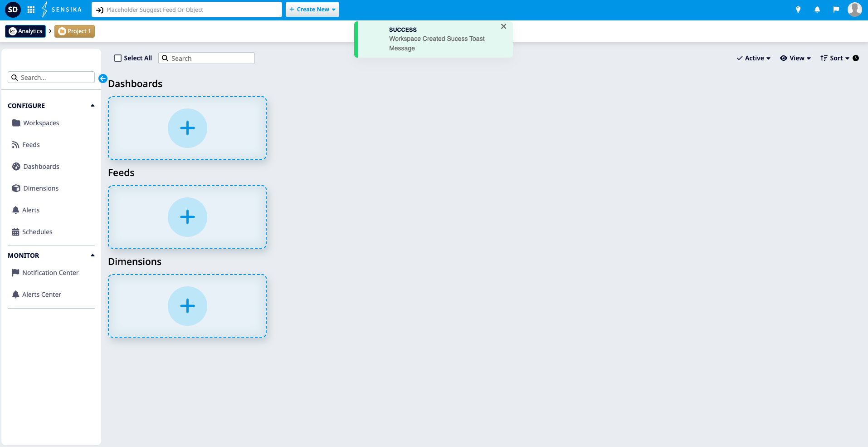Viewport: 868px width, 447px height.
Task: Open the View visibility dropdown
Action: 795,58
